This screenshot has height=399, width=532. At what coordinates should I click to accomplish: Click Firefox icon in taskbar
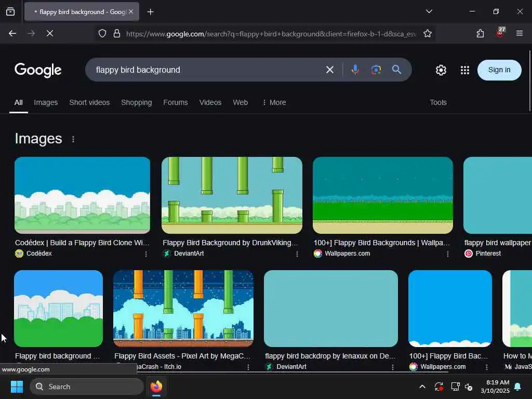(156, 387)
